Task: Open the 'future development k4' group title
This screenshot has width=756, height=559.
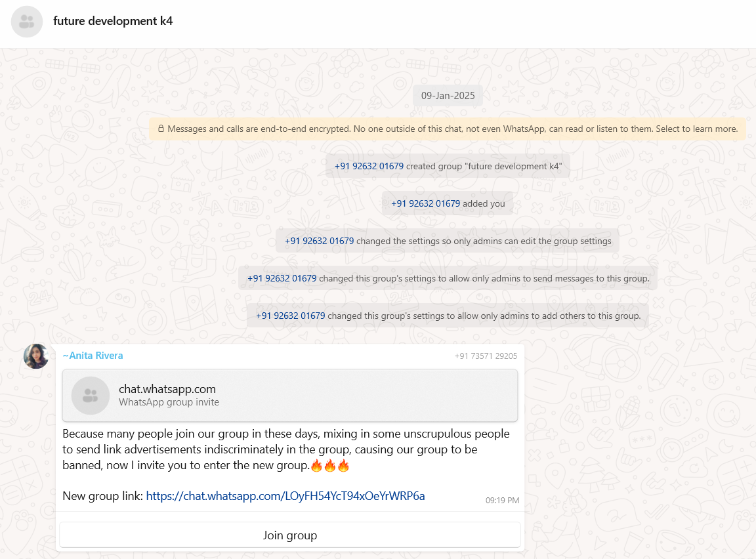Action: tap(113, 21)
